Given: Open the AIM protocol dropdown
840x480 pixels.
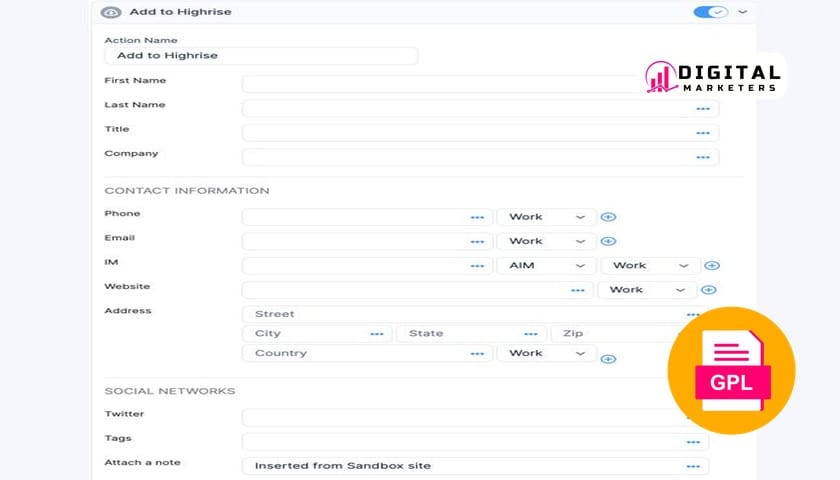Looking at the screenshot, I should [546, 266].
